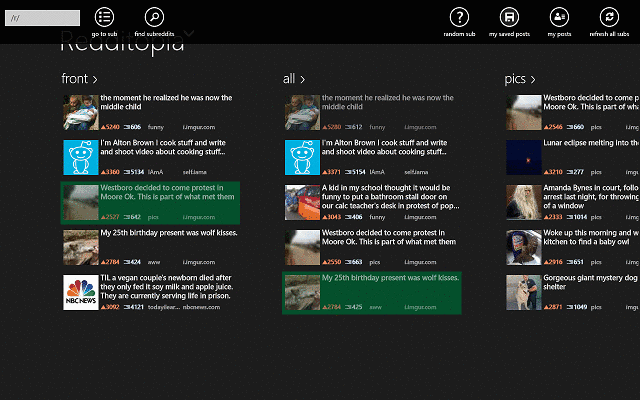Open middle child thumbnail in all column
Screen dimensions: 640x400
[302, 112]
